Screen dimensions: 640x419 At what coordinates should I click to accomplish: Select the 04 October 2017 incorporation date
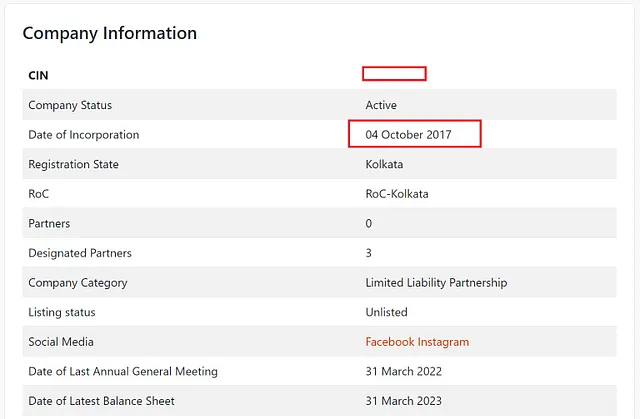(408, 135)
